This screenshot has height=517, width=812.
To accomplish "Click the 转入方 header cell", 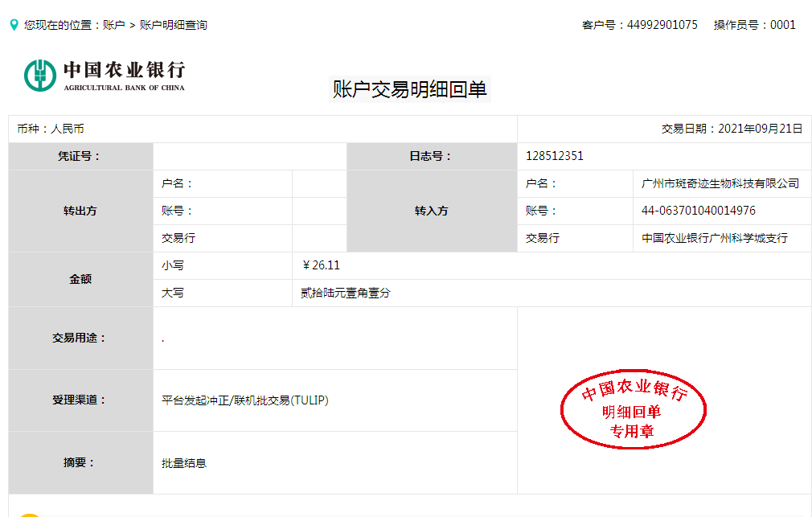I will [432, 211].
